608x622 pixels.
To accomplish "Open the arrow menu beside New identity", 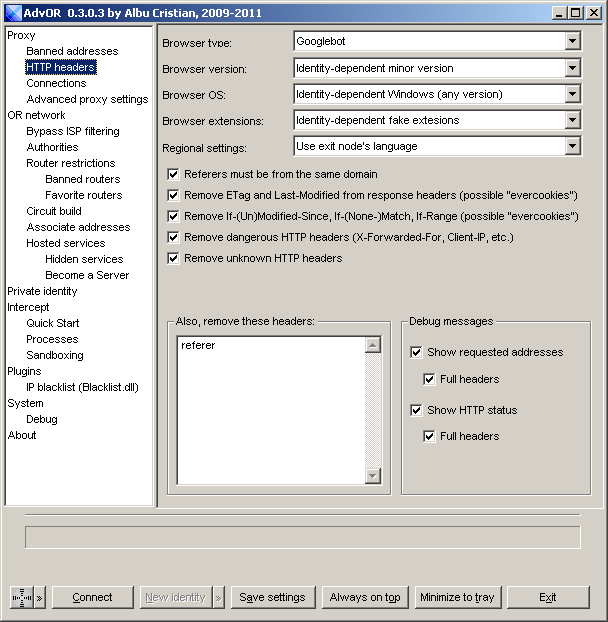I will point(219,597).
